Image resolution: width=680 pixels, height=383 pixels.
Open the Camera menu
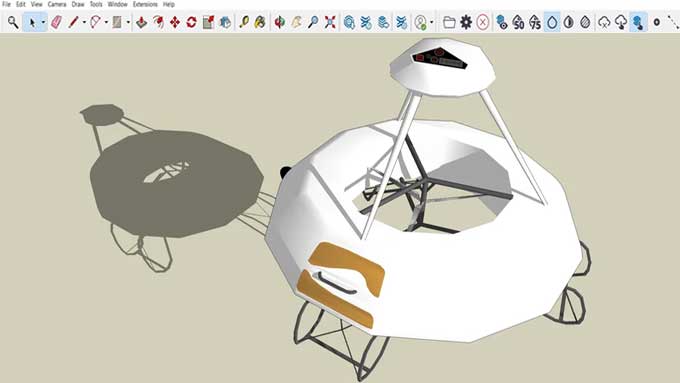coord(57,4)
